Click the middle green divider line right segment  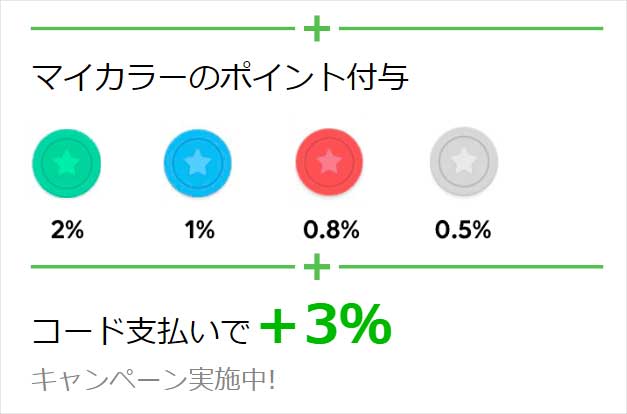coord(471,266)
